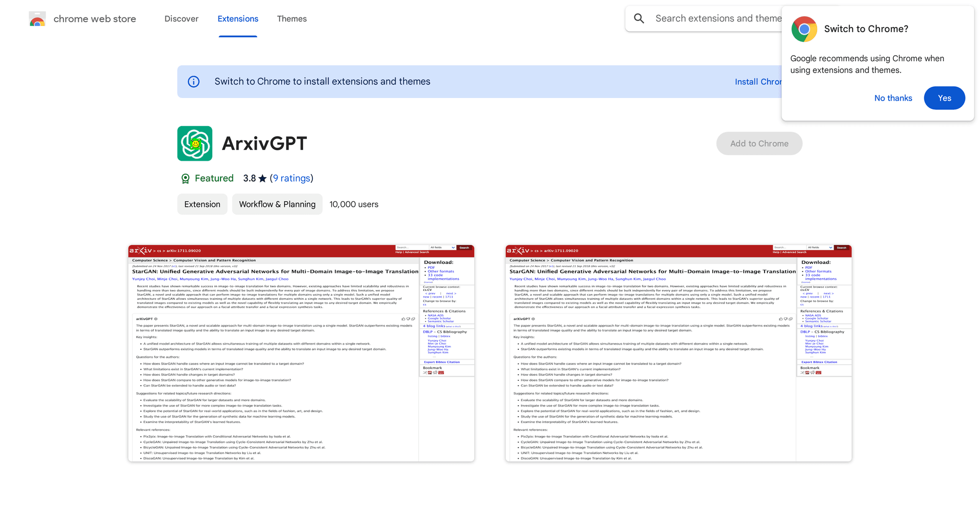Confirm Switch to Chrome with Yes
980x511 pixels.
coord(944,98)
